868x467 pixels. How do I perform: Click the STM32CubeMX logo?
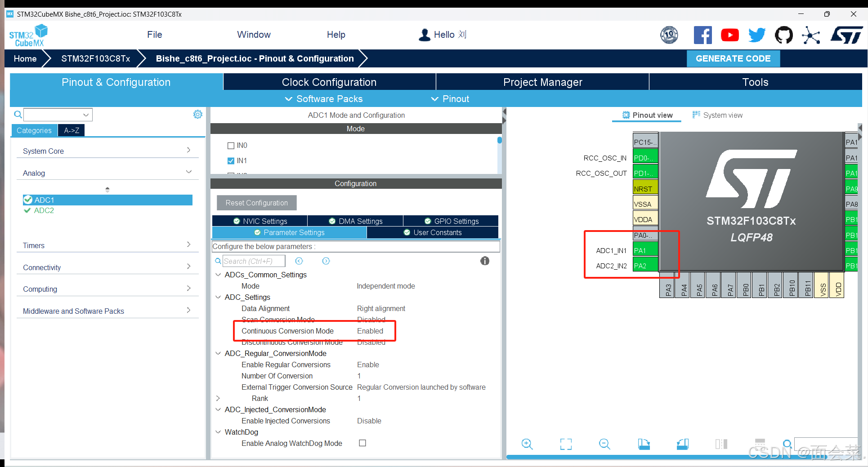[28, 36]
